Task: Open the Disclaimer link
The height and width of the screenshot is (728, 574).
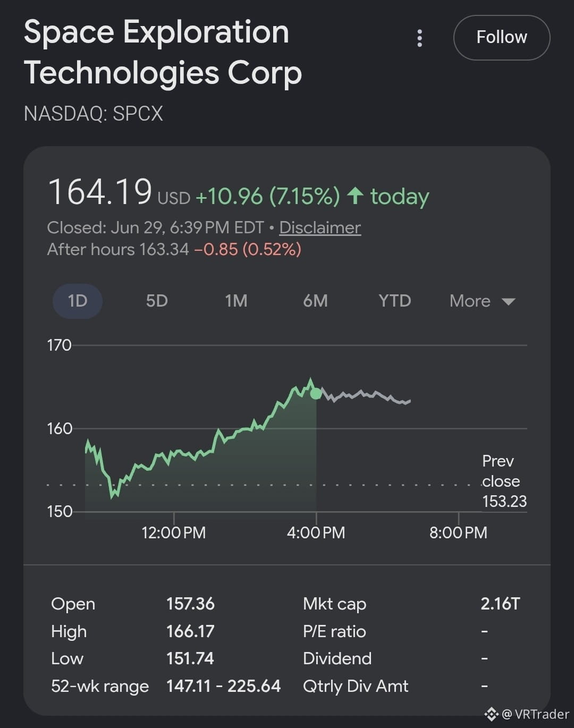Action: (x=320, y=227)
